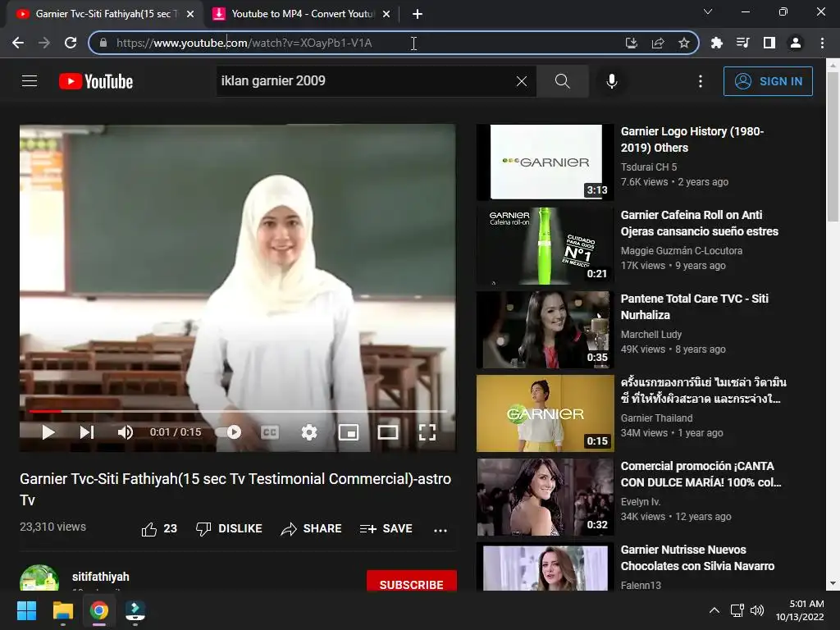This screenshot has height=630, width=840.
Task: Click the Evelyn Iv. channel name
Action: [641, 501]
